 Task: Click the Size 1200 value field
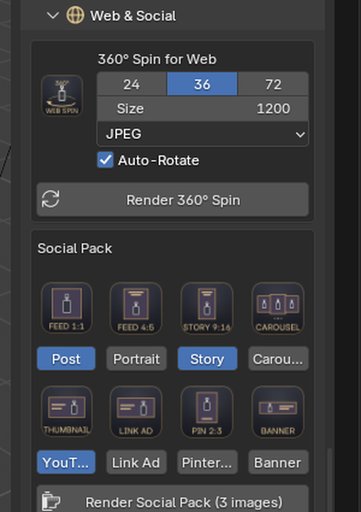point(203,109)
